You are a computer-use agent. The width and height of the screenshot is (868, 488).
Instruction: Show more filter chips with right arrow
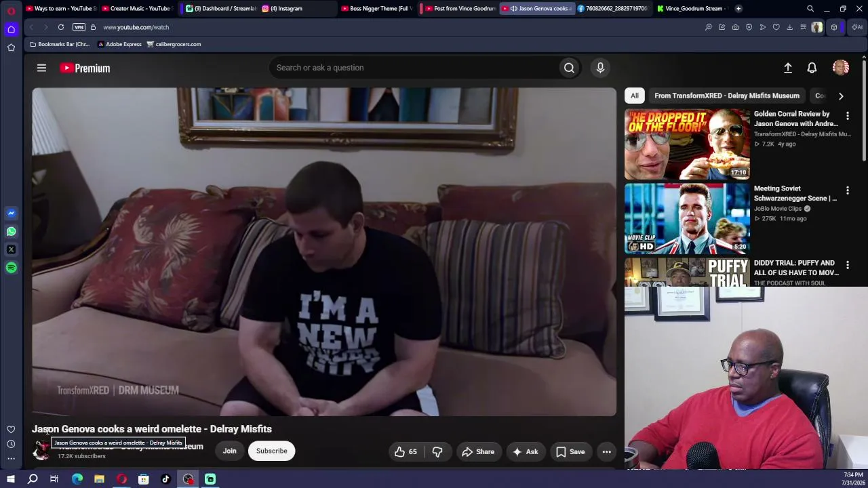[x=841, y=96]
